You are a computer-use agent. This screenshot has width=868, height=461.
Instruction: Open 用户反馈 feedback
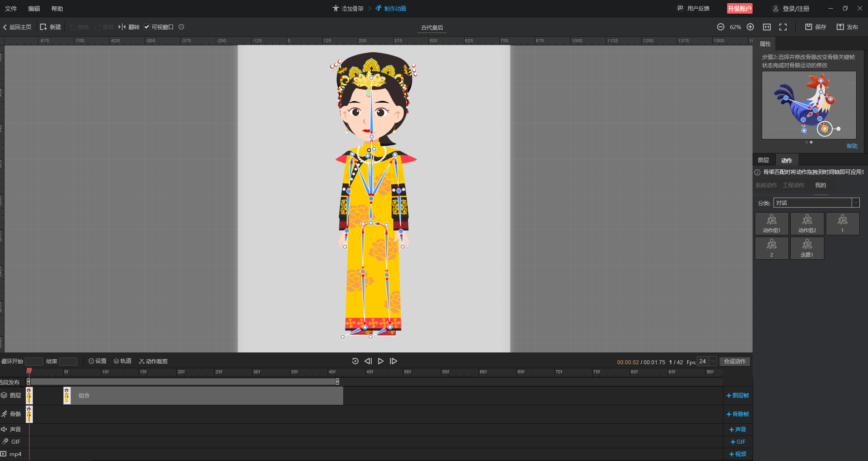[x=693, y=9]
